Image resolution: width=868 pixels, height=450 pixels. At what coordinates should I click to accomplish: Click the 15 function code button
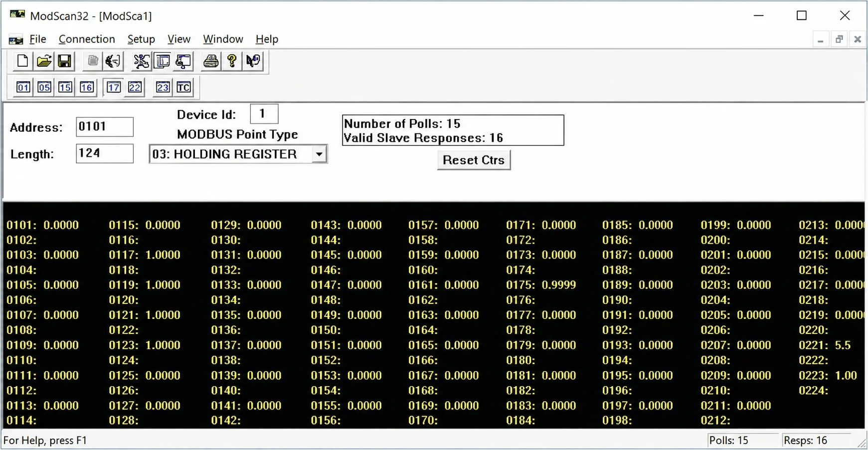click(65, 87)
